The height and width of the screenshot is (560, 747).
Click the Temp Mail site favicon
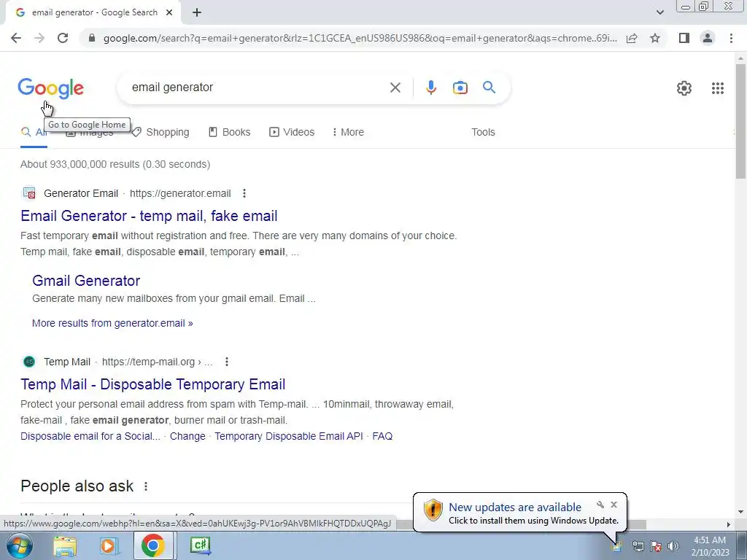point(29,362)
